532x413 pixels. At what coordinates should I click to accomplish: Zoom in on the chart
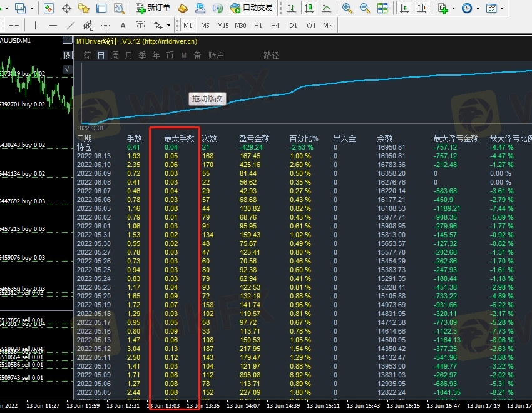[347, 8]
